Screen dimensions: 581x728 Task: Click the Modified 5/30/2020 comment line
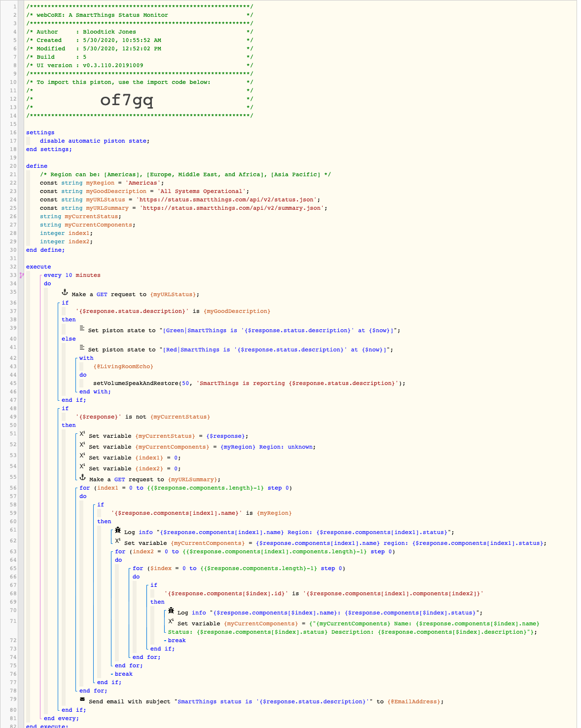coord(140,49)
